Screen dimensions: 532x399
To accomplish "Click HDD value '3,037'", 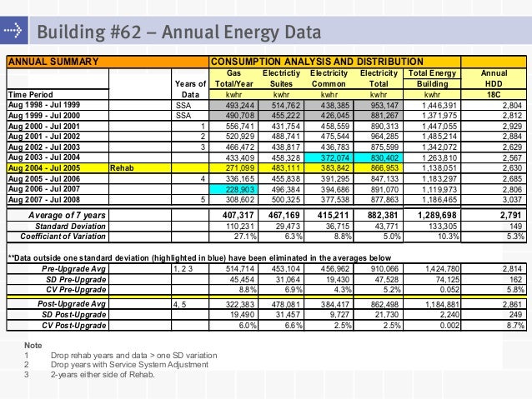I will [512, 200].
